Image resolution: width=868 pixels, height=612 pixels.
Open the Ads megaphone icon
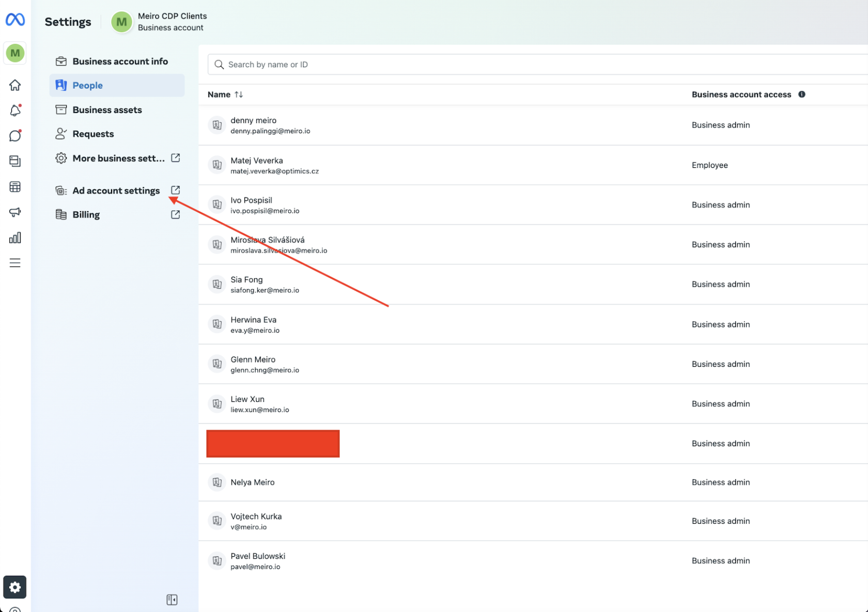tap(15, 212)
